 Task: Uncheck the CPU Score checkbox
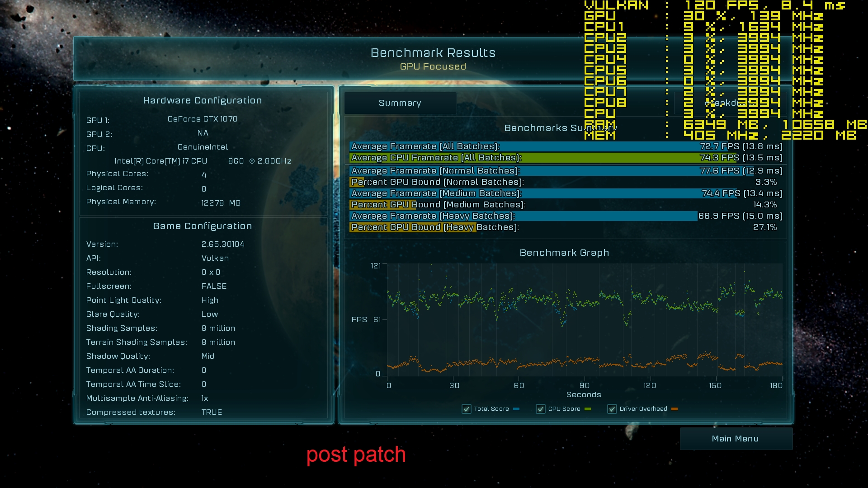tap(541, 409)
